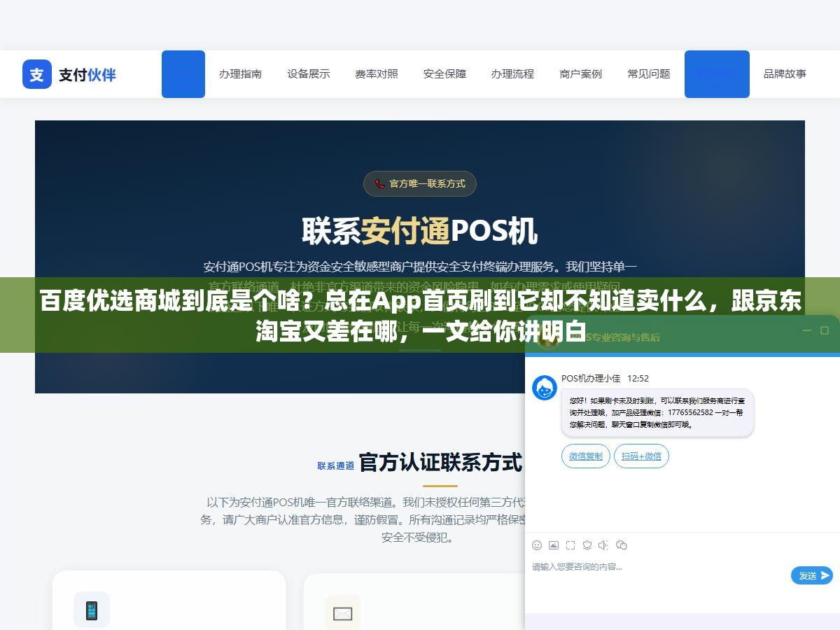Select 安全保障 in navigation
The width and height of the screenshot is (840, 630).
pos(444,74)
